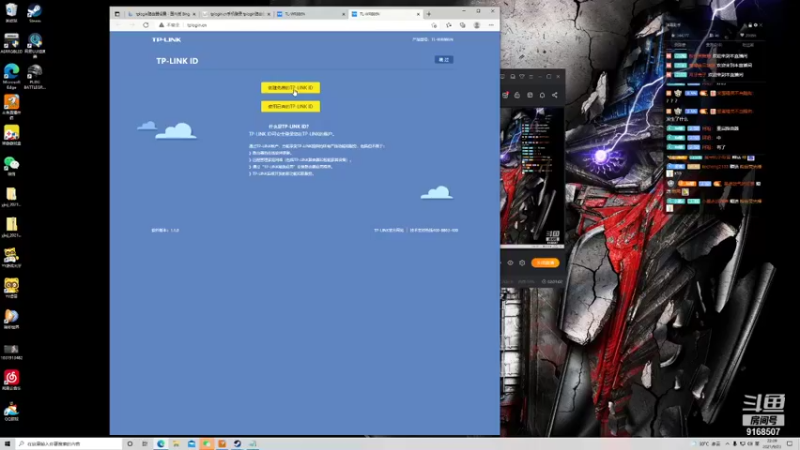Click the lock icon in the streaming tool toolbar
Screen dimensions: 800x450
[517, 95]
